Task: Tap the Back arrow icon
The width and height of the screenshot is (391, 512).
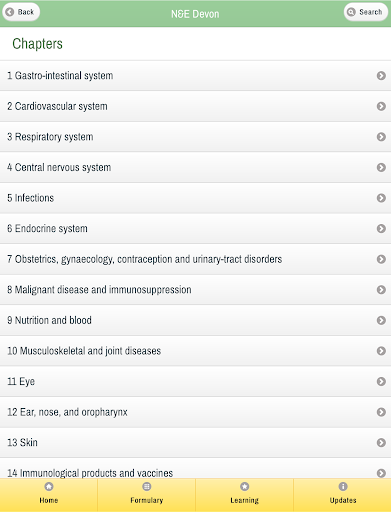Action: point(10,12)
